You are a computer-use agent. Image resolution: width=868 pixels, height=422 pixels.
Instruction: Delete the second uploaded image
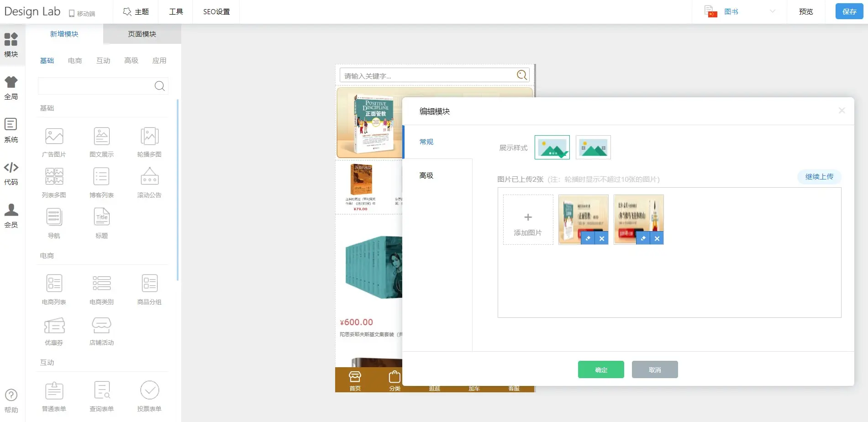click(x=657, y=238)
